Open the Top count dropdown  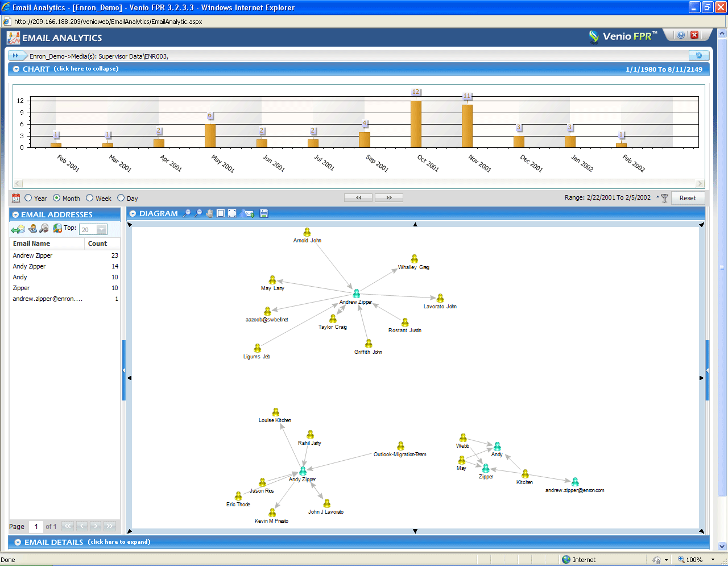coord(102,229)
